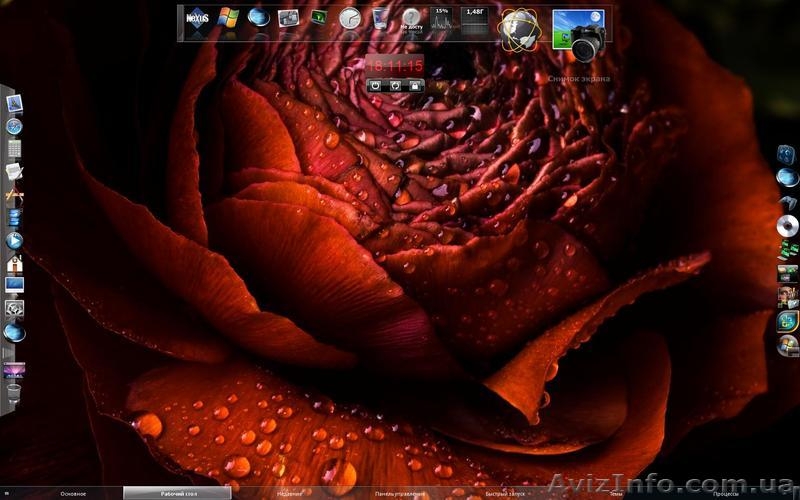The image size is (800, 500).
Task: Click the Nexus logo in the top dock
Action: (x=198, y=17)
